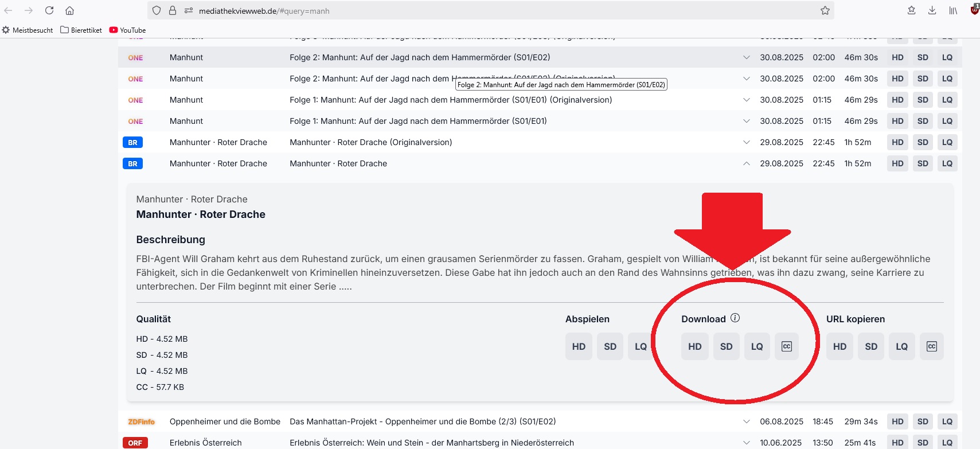980x449 pixels.
Task: Play the film in SD quality
Action: click(x=610, y=346)
